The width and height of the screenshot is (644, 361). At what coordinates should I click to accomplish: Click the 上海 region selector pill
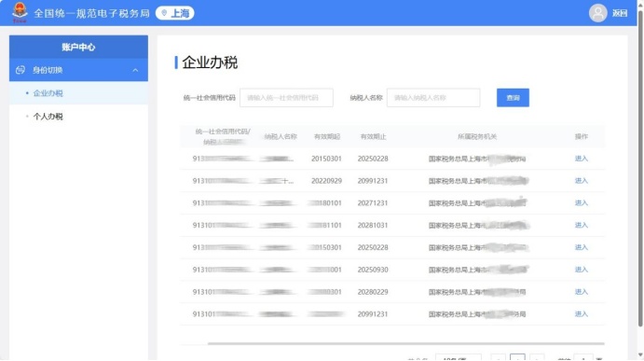click(x=174, y=13)
